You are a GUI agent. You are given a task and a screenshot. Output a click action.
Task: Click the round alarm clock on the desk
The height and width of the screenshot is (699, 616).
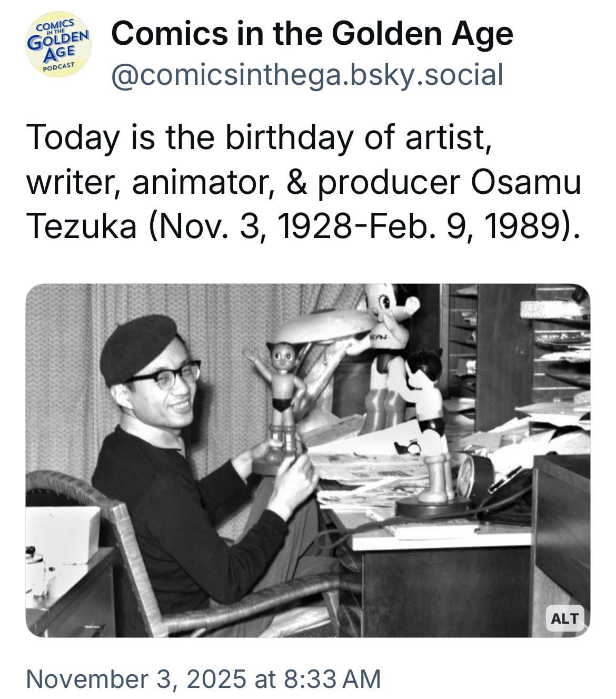click(x=472, y=476)
